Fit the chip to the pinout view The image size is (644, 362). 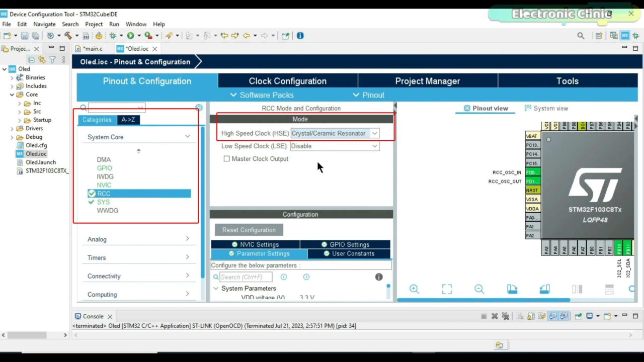447,289
